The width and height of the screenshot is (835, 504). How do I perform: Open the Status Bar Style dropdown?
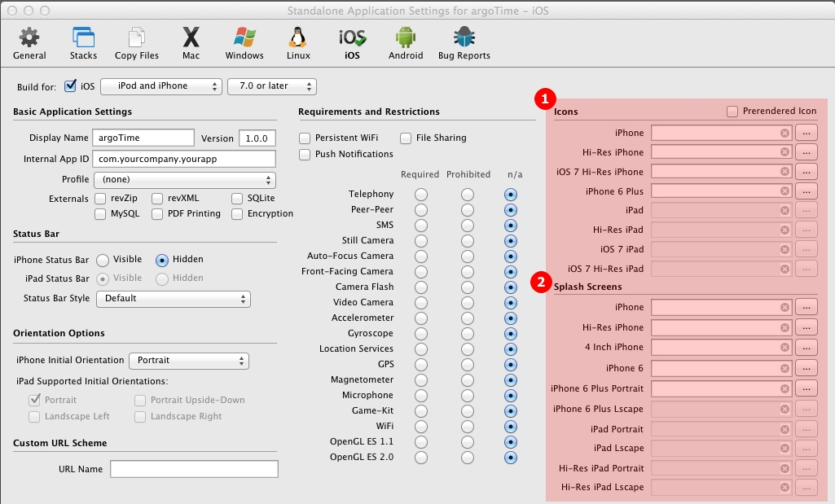[x=174, y=299]
